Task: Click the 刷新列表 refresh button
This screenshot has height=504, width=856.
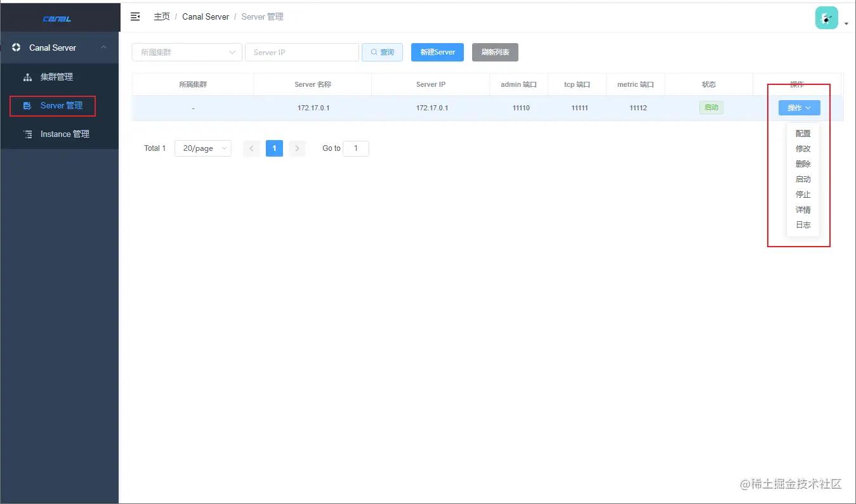Action: [495, 52]
